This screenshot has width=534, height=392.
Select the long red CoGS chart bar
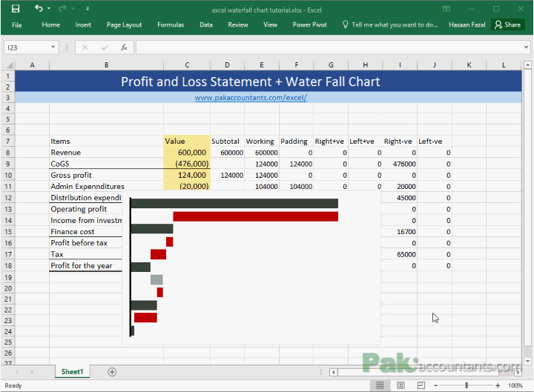click(x=255, y=216)
